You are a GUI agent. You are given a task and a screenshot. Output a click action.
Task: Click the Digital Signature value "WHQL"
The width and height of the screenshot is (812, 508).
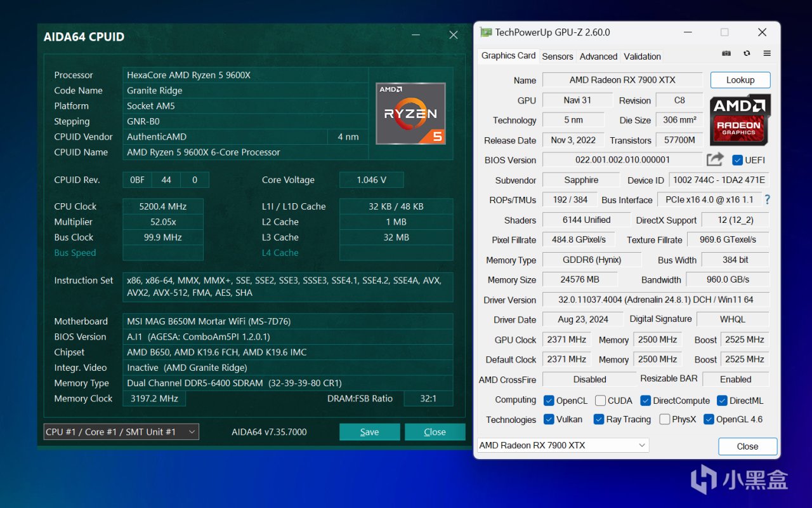coord(733,319)
